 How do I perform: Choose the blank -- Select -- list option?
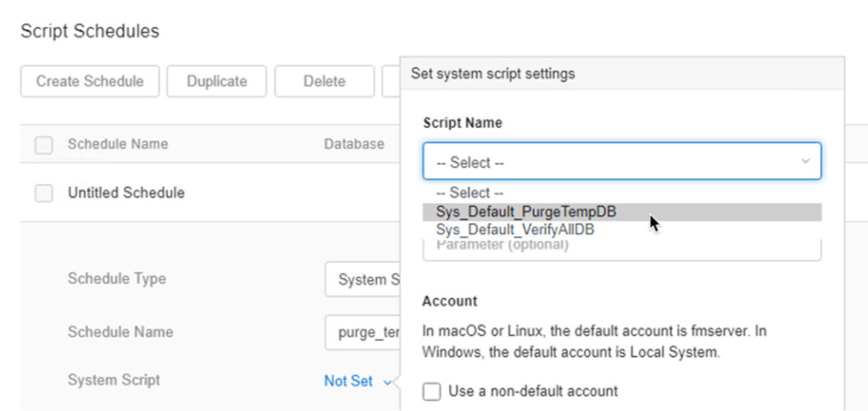[470, 193]
